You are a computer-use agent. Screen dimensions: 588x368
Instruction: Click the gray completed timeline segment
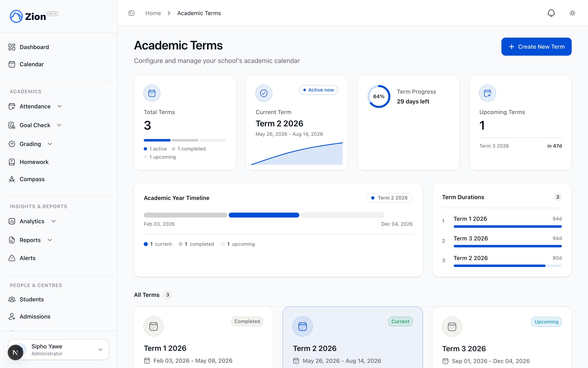[x=185, y=215]
